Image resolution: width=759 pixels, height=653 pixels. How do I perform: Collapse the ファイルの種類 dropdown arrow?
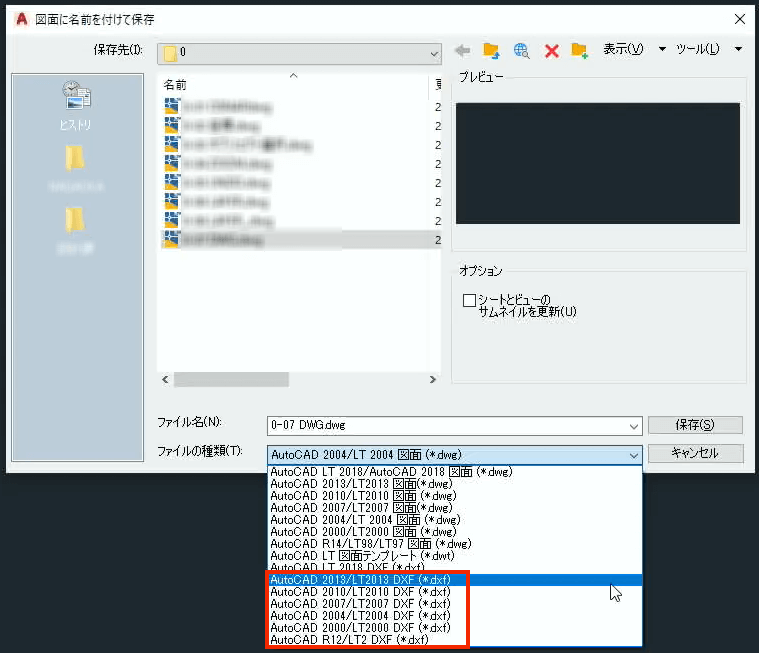[x=634, y=456]
